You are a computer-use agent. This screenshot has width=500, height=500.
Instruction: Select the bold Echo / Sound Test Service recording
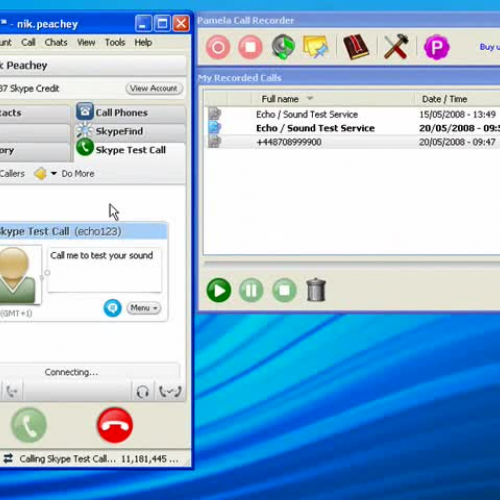352,128
